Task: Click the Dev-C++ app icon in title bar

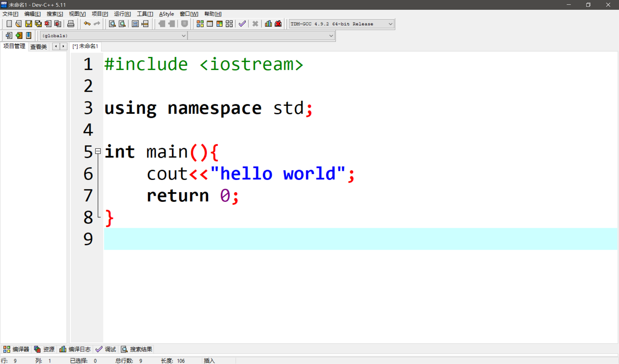Action: tap(4, 4)
